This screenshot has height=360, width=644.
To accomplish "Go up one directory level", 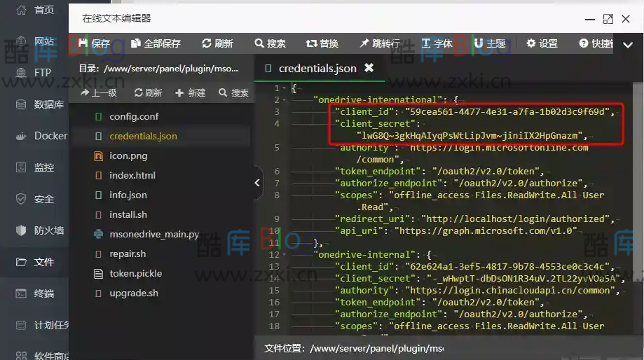I will click(x=99, y=92).
